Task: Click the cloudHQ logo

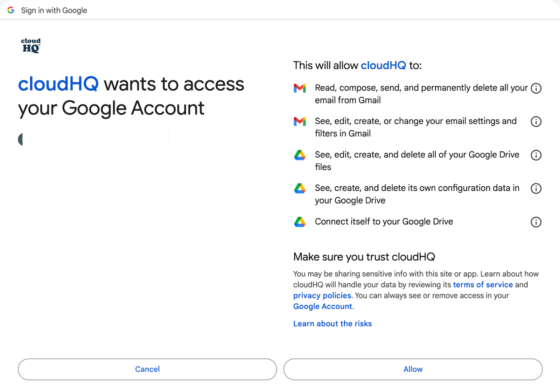Action: [x=31, y=46]
